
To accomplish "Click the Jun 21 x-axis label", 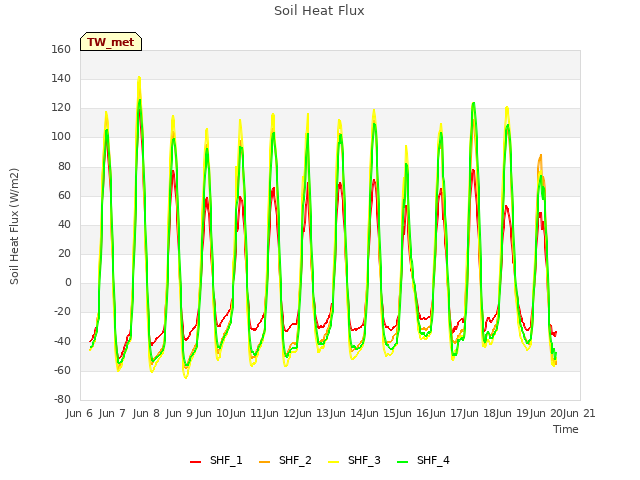I will pos(579,413).
